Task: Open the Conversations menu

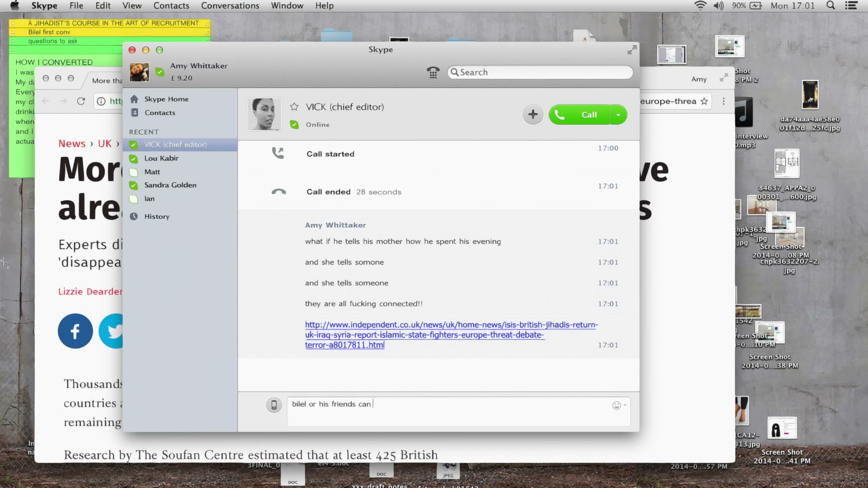Action: 230,5
